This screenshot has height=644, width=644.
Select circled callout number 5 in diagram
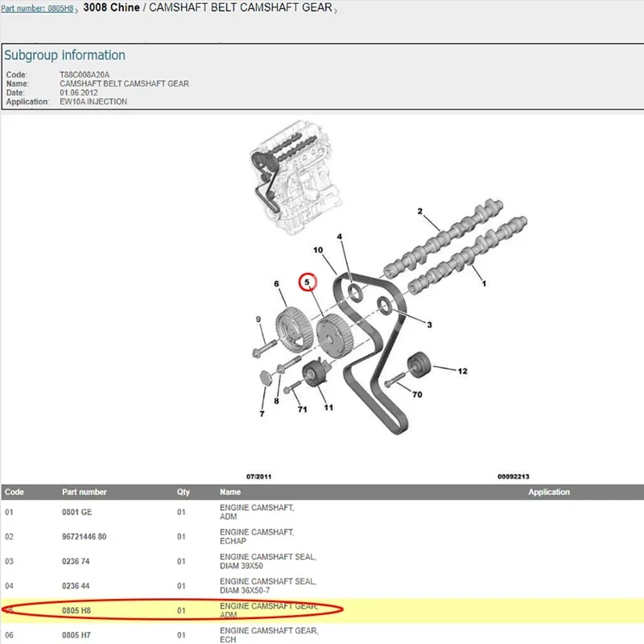click(x=308, y=283)
